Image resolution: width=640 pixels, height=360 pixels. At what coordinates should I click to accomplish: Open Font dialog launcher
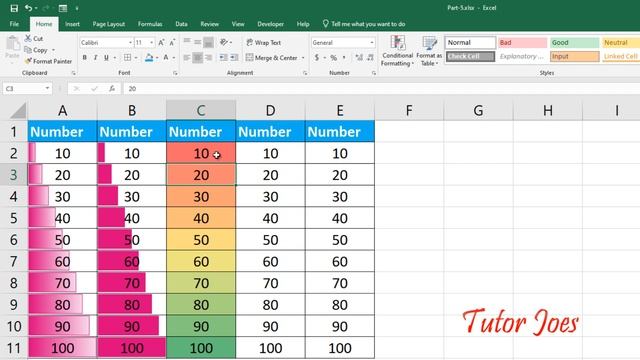pos(175,73)
